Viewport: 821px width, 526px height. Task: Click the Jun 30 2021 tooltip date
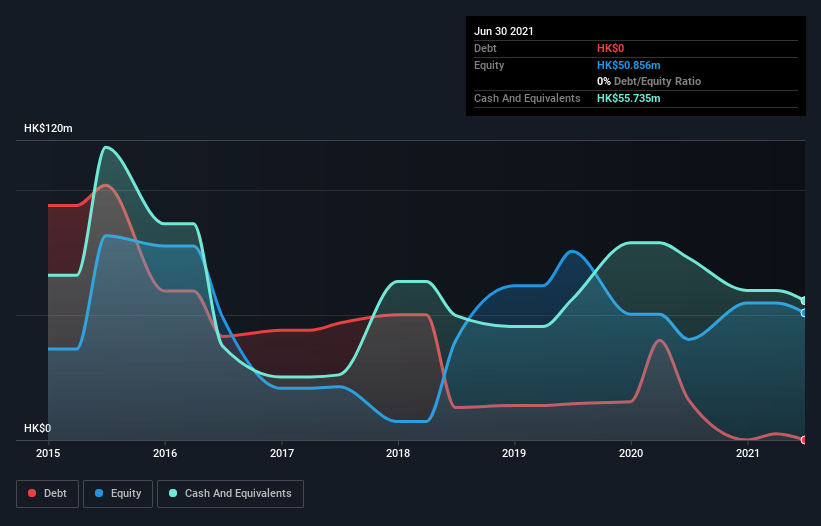point(504,31)
